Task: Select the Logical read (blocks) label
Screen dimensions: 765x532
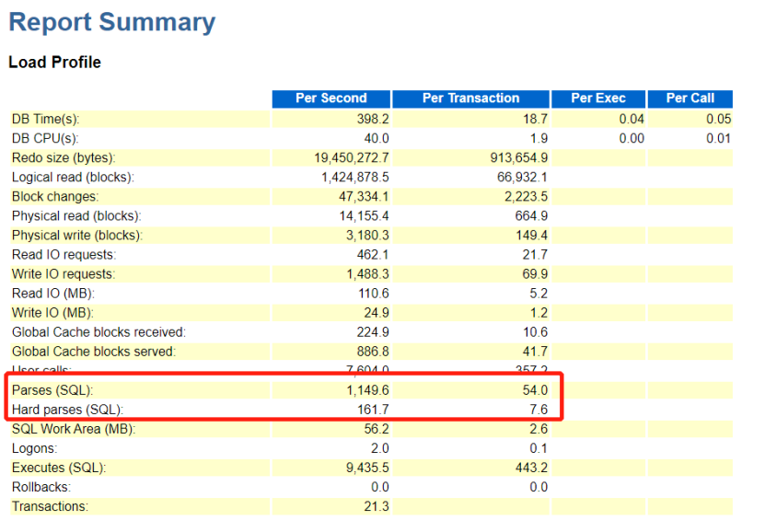Action: (73, 177)
